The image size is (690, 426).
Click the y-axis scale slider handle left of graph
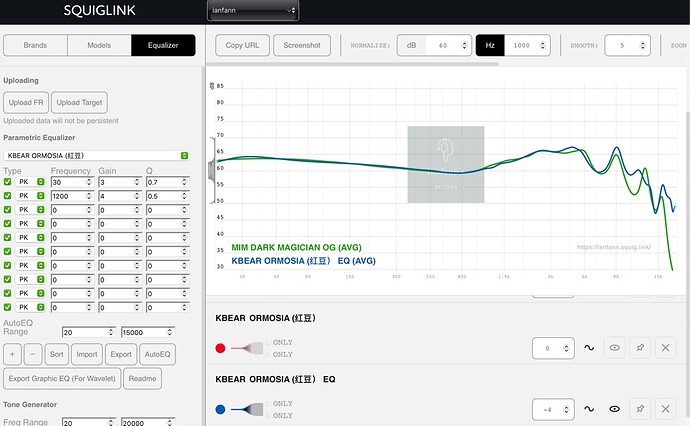[x=211, y=170]
